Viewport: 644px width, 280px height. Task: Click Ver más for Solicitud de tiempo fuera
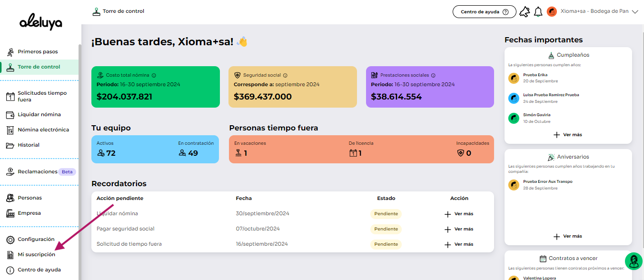[459, 245]
